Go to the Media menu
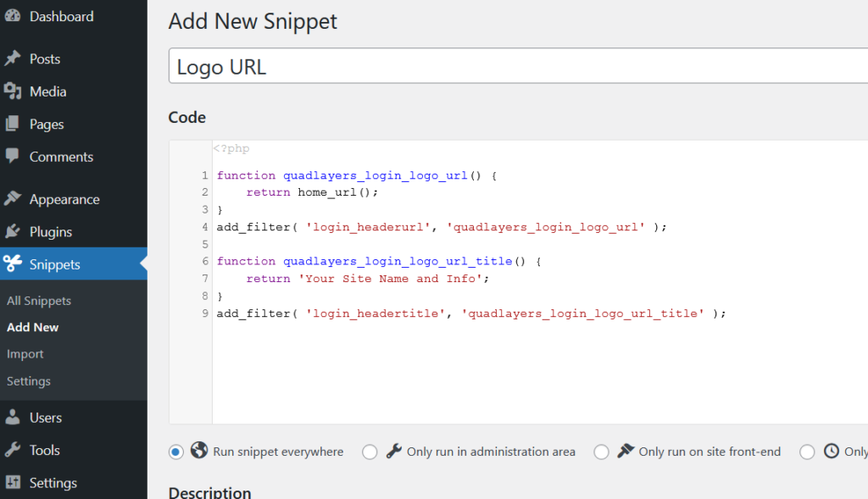This screenshot has width=868, height=499. [x=48, y=91]
